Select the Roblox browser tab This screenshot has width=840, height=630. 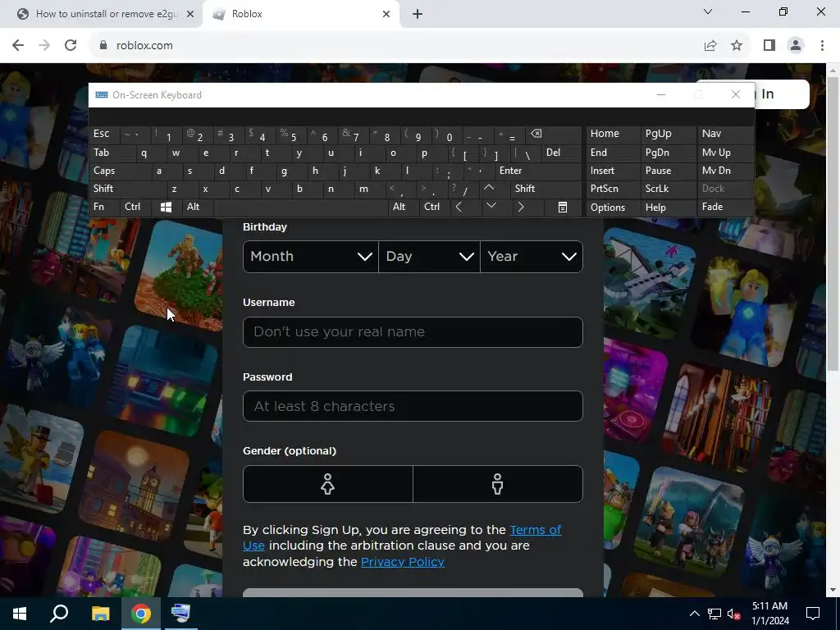pyautogui.click(x=300, y=15)
